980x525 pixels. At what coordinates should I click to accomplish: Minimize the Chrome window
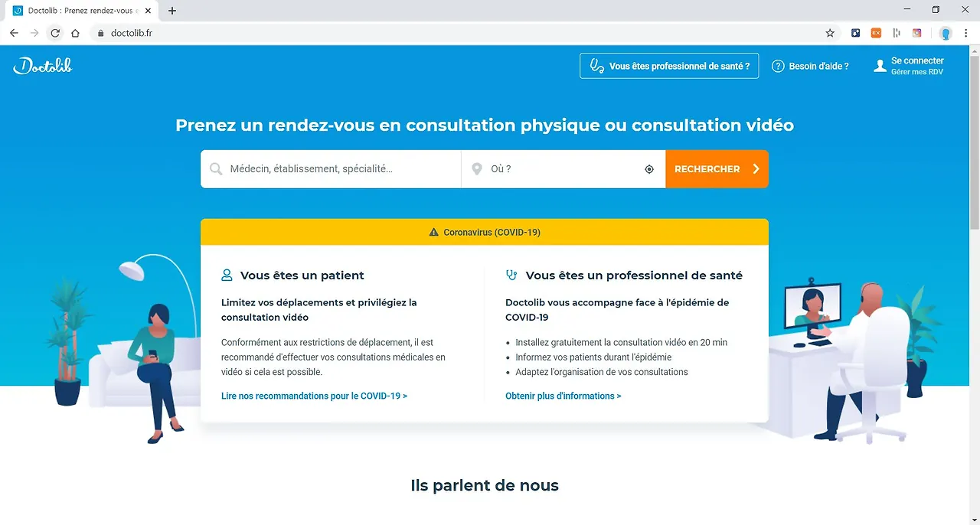[x=908, y=10]
